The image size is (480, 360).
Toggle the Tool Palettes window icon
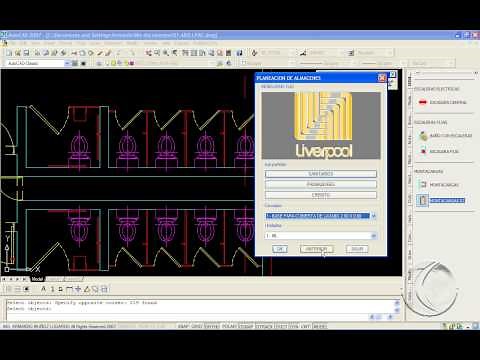pos(202,53)
